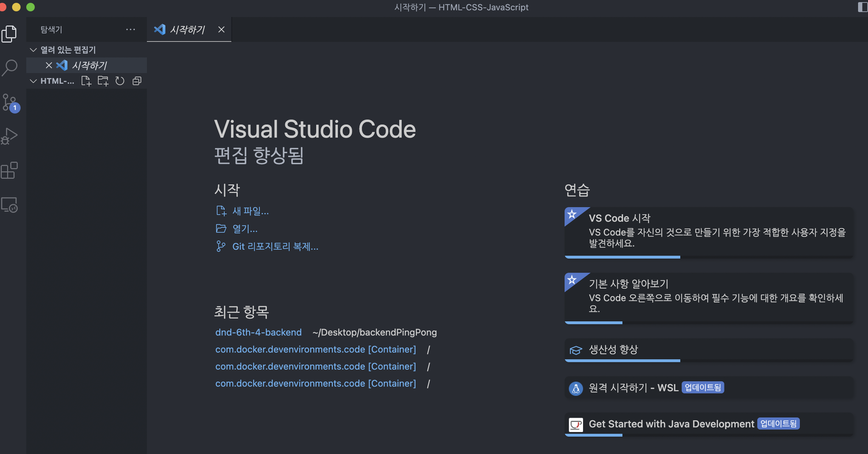Open dnd-6th-4-backend recent project
Screen dimensions: 868x454
pyautogui.click(x=258, y=332)
